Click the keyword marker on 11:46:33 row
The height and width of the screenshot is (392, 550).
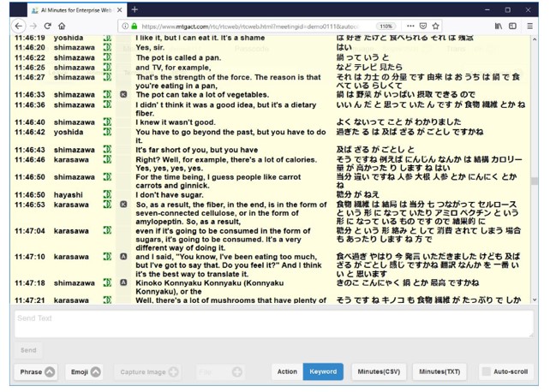(123, 94)
